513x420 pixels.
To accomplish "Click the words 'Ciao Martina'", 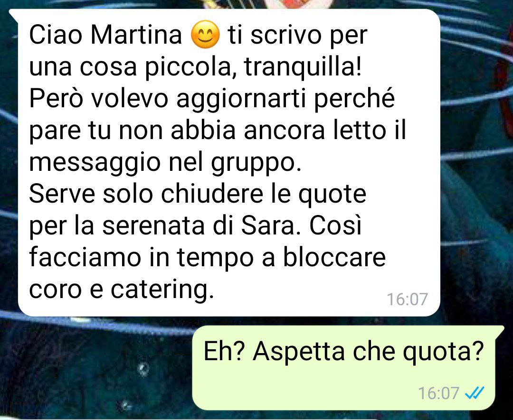I will click(x=105, y=34).
